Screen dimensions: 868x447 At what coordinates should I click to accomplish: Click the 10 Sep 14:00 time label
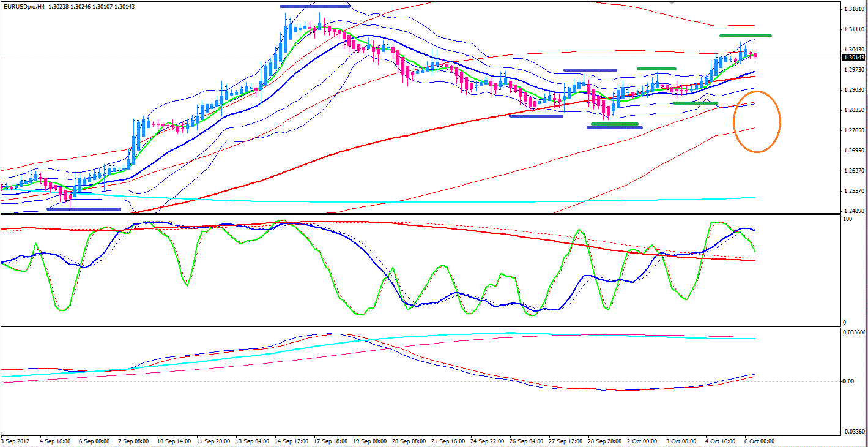[x=174, y=441]
